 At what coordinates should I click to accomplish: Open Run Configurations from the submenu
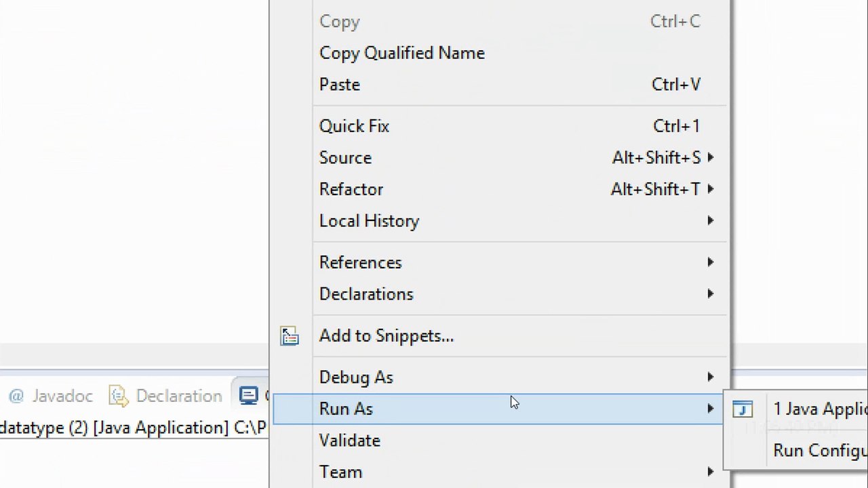point(819,451)
